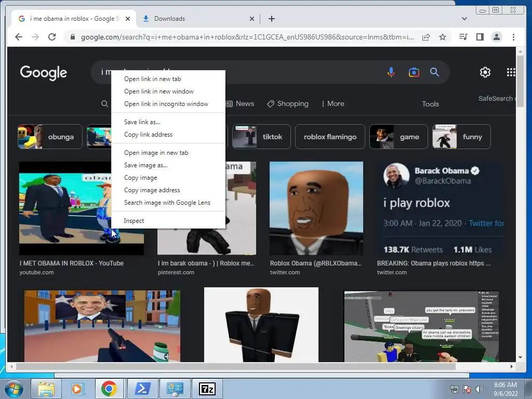The width and height of the screenshot is (532, 399).
Task: Select Copy image address
Action: pos(168,190)
